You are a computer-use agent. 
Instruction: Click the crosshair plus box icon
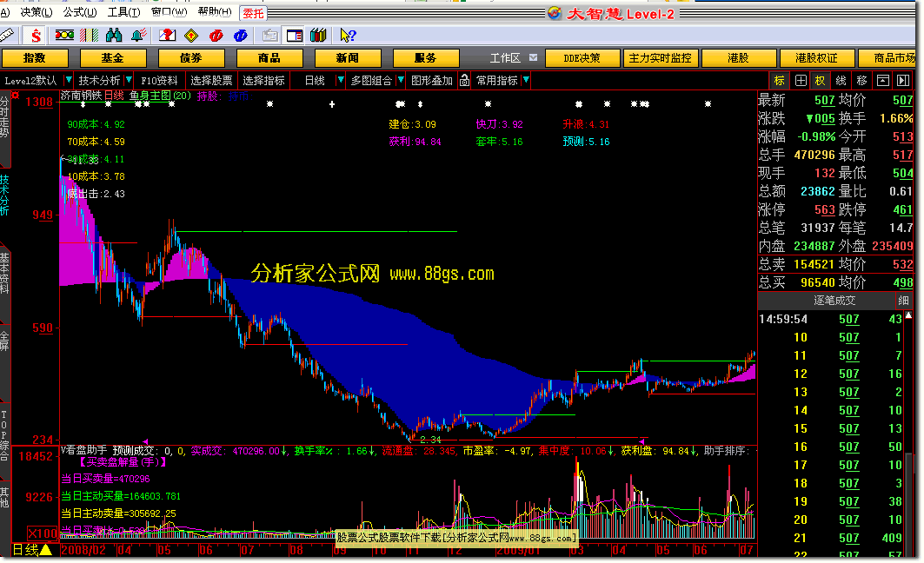pyautogui.click(x=801, y=81)
